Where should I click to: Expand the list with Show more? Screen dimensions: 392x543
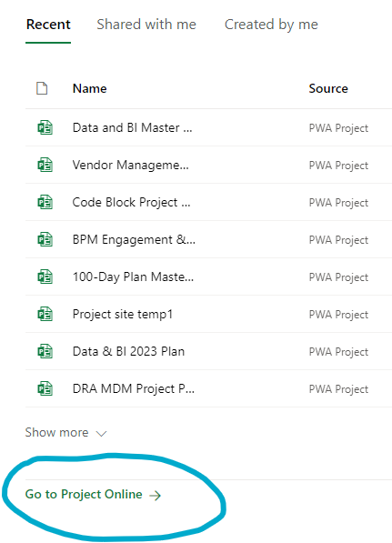(56, 433)
